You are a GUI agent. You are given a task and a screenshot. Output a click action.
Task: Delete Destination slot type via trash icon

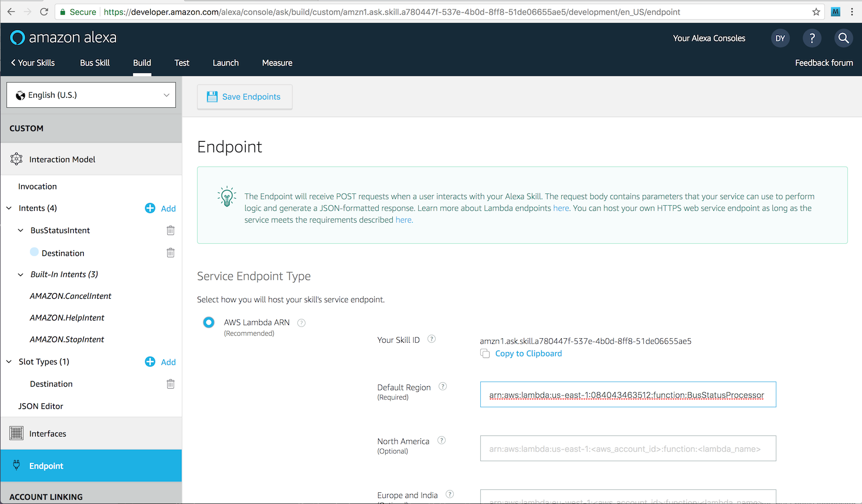[171, 384]
